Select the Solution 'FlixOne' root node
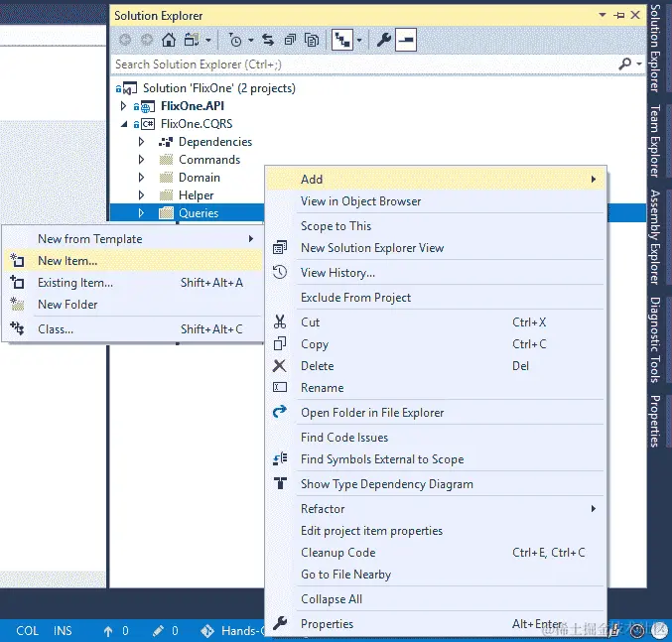The height and width of the screenshot is (642, 672). click(x=219, y=88)
